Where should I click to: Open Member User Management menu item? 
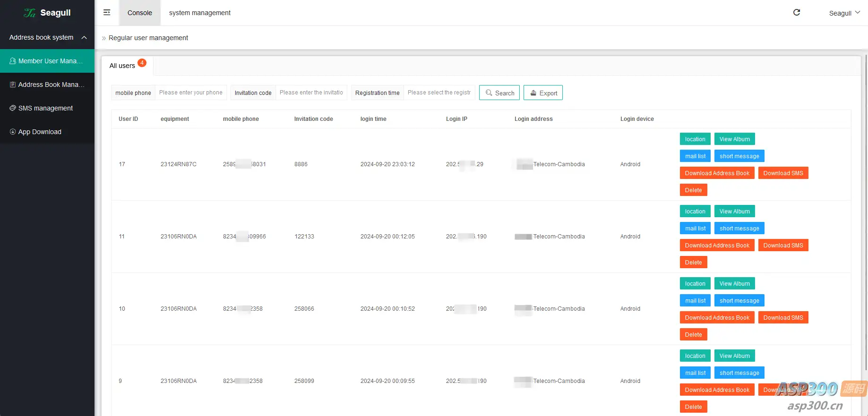coord(47,61)
